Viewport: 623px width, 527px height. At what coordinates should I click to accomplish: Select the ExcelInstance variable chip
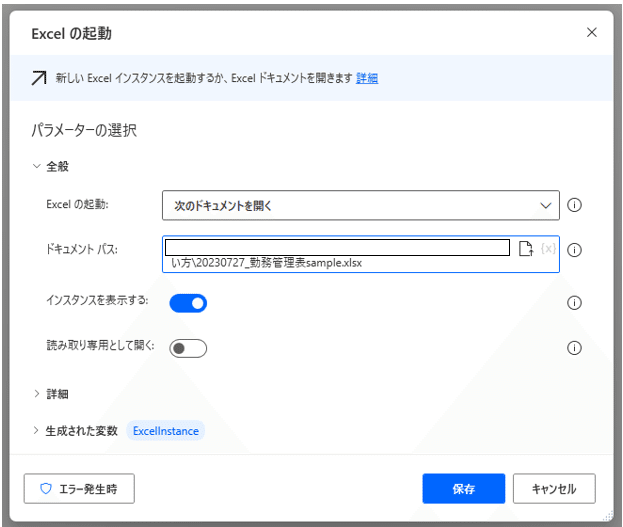click(166, 431)
